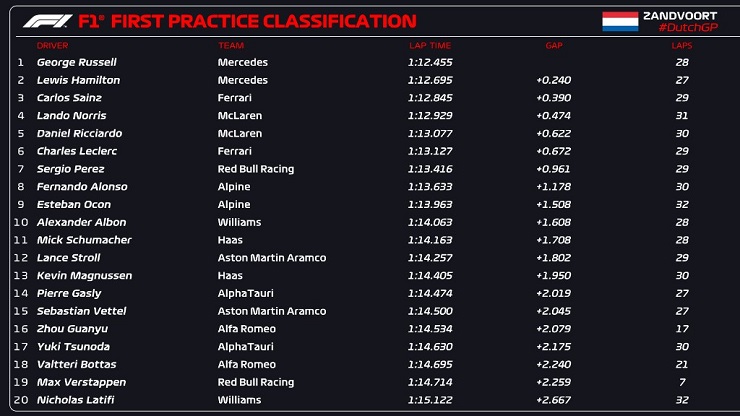This screenshot has height=416, width=740.
Task: Click the F1 logo icon
Action: [x=48, y=21]
